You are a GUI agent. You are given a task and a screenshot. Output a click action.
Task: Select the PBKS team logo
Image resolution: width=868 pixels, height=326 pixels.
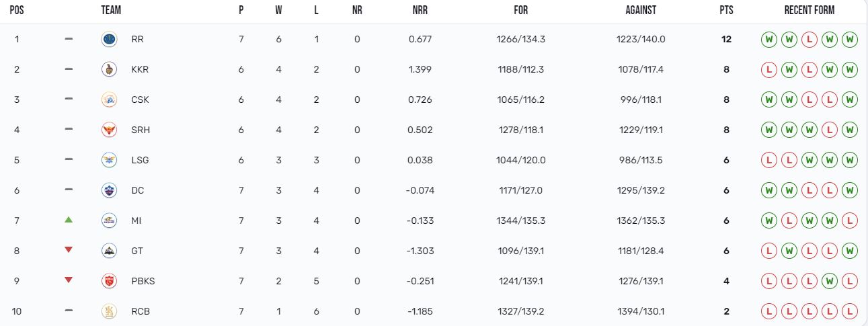pyautogui.click(x=108, y=281)
